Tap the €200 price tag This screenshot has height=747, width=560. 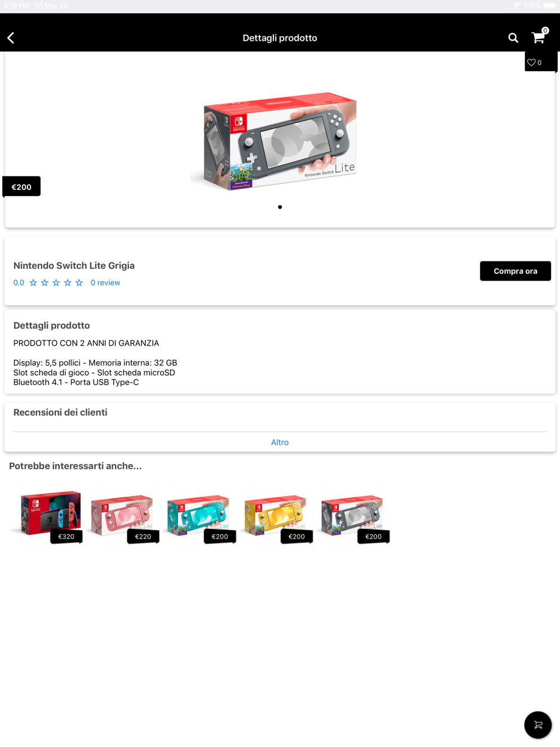coord(21,186)
